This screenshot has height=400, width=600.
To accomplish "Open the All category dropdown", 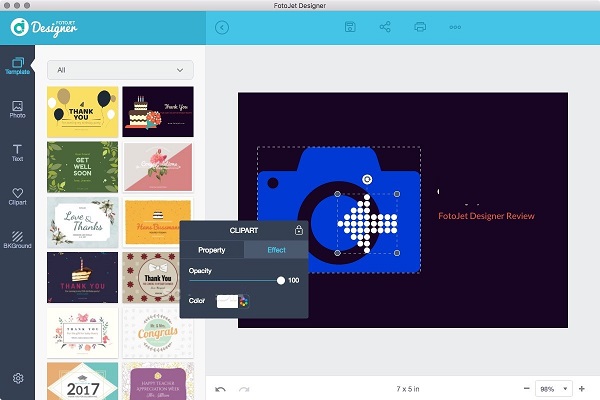I will pos(120,70).
